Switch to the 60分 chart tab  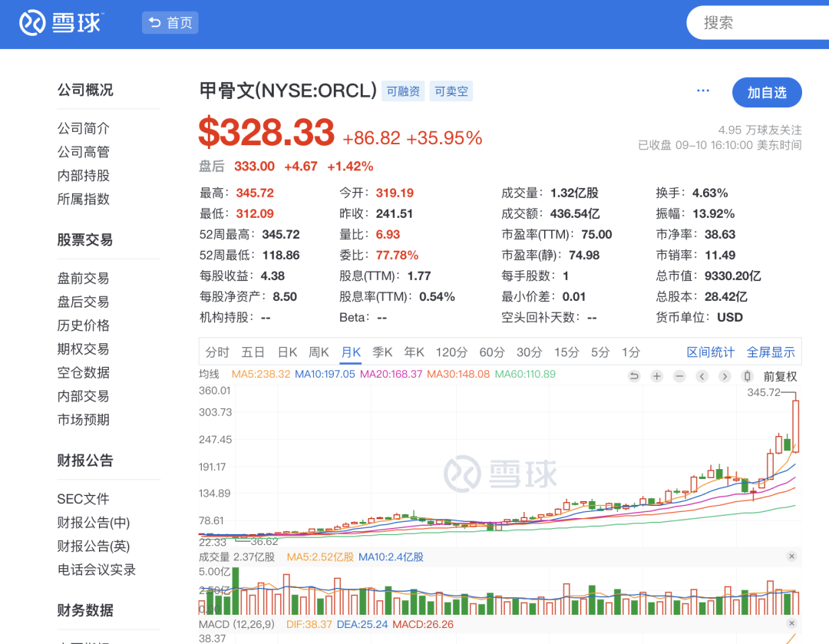pos(492,352)
